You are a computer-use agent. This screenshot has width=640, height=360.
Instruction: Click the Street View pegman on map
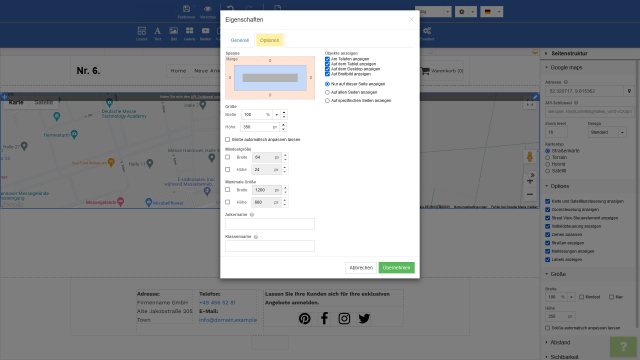530,157
